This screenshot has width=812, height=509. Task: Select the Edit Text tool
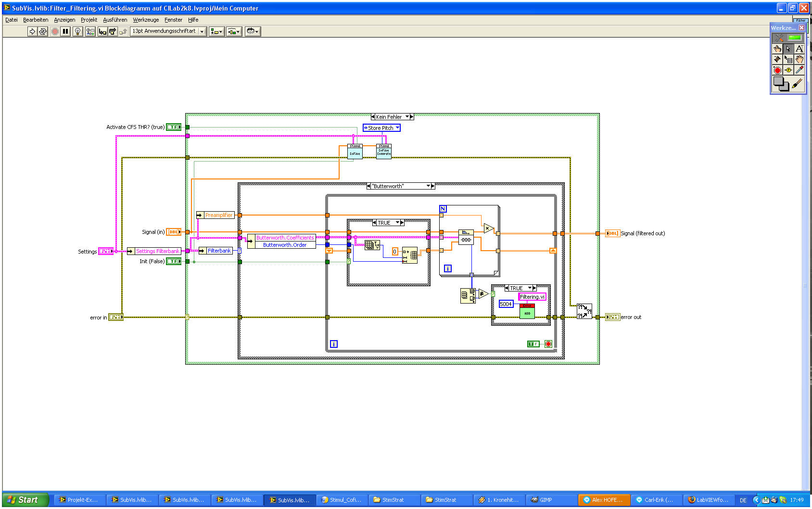tap(799, 49)
